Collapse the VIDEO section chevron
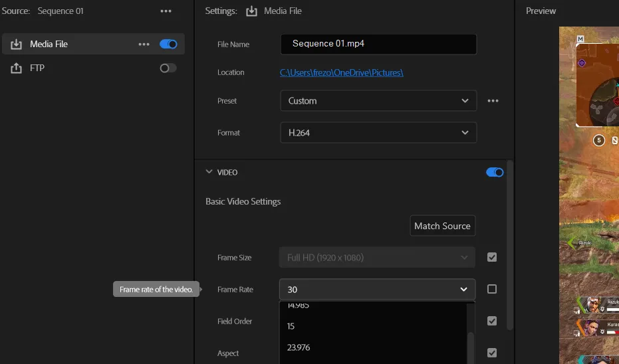 [209, 172]
